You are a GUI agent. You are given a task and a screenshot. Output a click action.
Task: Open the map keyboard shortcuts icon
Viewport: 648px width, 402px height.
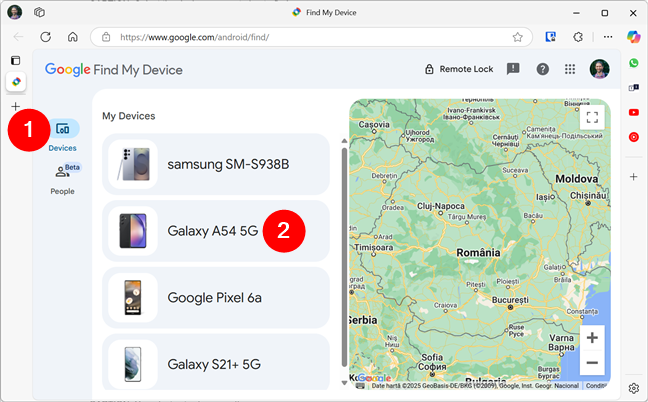360,386
